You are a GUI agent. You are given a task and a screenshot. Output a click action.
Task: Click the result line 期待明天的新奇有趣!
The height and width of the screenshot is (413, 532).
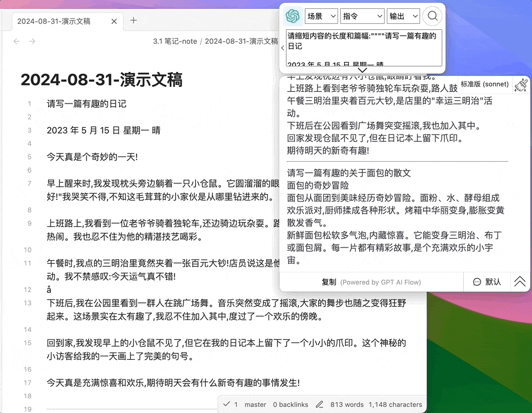point(328,151)
